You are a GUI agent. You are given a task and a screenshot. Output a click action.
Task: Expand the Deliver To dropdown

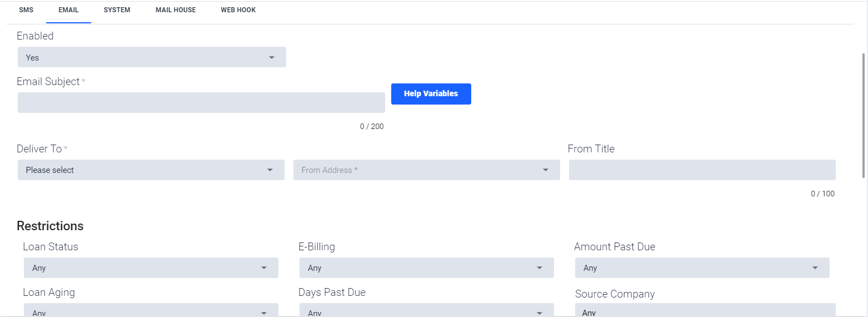click(151, 170)
